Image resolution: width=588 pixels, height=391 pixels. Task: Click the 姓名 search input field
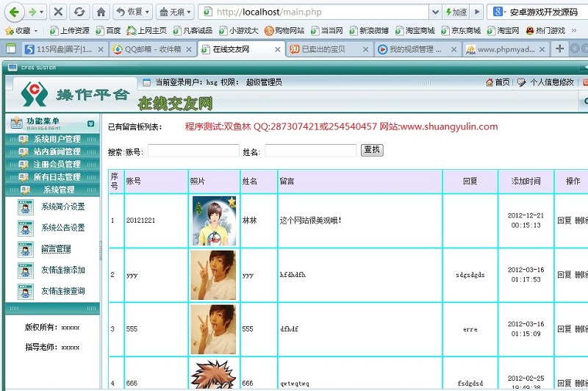click(x=311, y=151)
